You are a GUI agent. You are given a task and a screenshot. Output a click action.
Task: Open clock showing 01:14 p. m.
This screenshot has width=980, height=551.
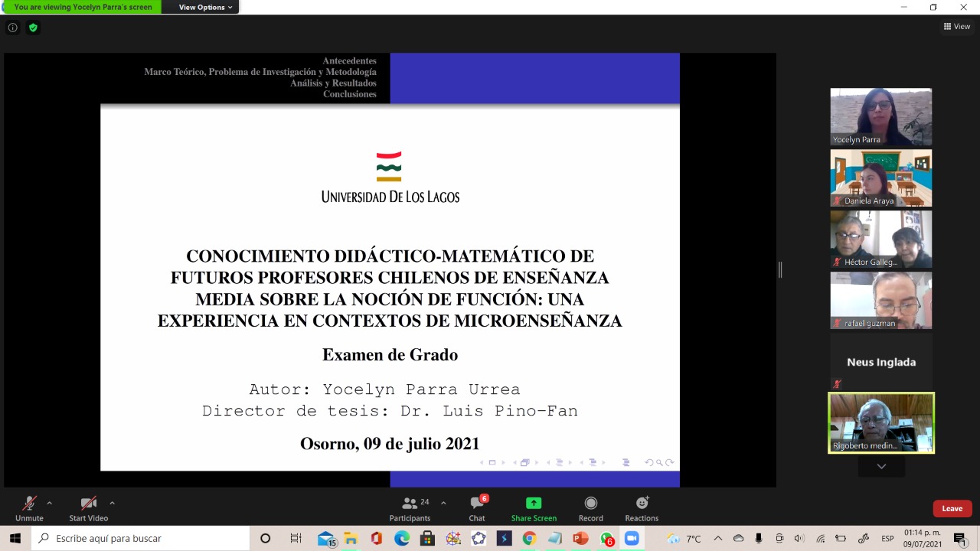(x=923, y=539)
